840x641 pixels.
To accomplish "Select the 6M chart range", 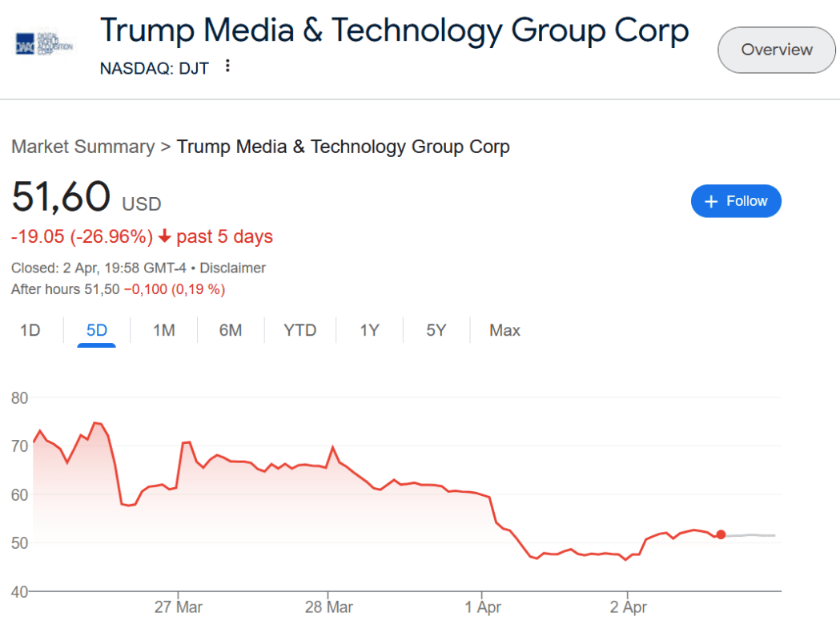I will pyautogui.click(x=230, y=329).
